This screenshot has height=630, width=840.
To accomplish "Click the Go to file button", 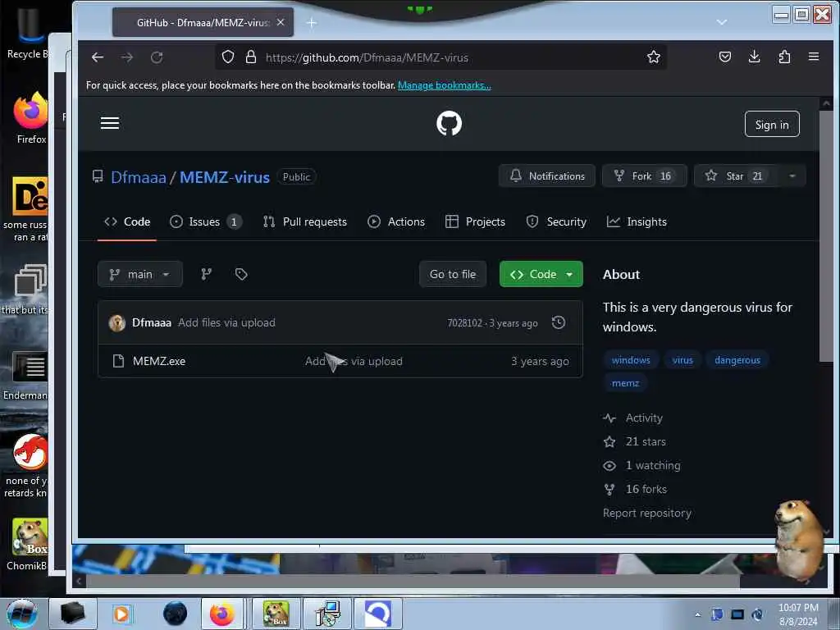I will click(453, 274).
